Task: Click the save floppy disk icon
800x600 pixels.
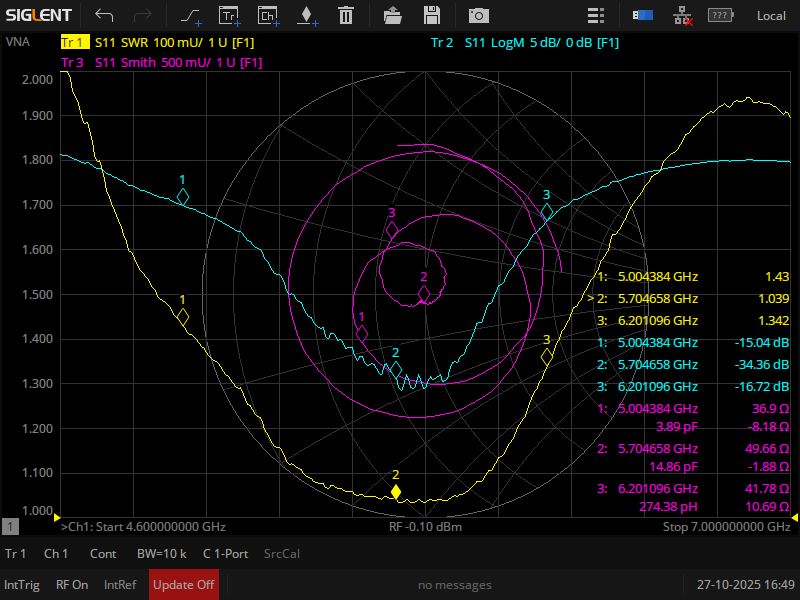Action: click(432, 15)
